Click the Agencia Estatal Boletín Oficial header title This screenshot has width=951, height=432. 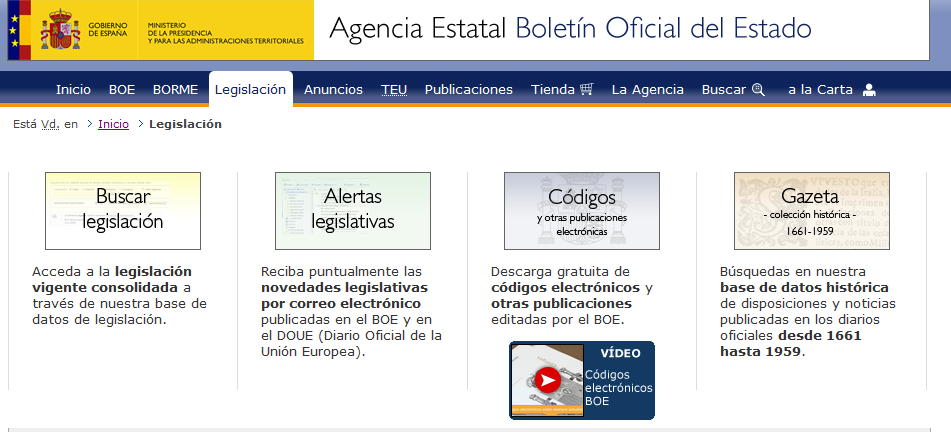(570, 29)
